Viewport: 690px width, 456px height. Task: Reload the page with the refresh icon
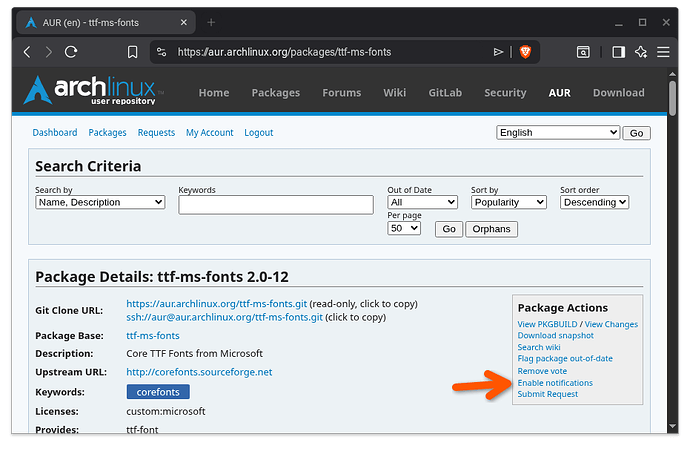71,52
